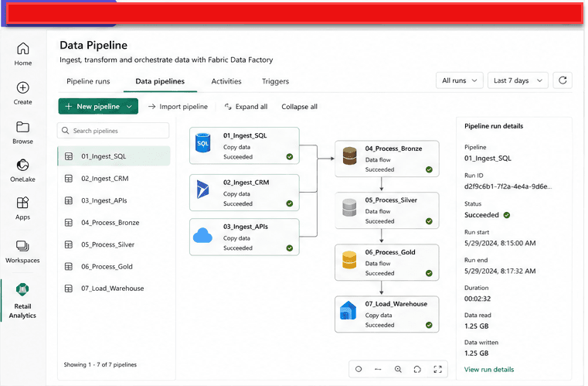Select 03_Ingest_APIs in the pipeline list
The height and width of the screenshot is (386, 588).
click(114, 200)
